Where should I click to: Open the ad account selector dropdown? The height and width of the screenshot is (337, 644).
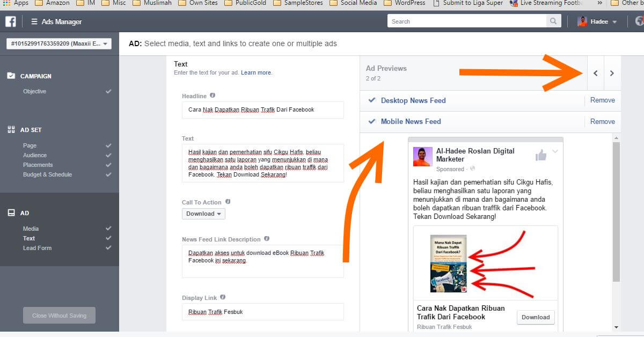59,44
